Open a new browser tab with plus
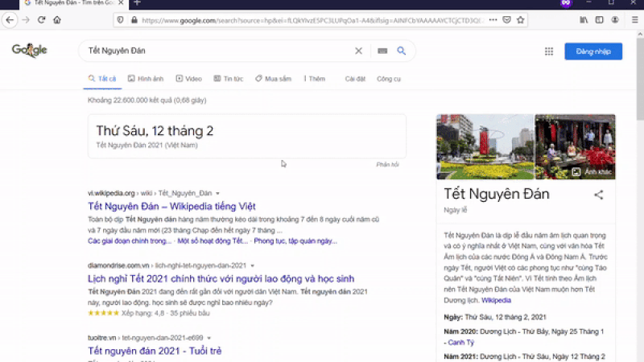Viewport: 644px width, 362px height. pos(137,3)
